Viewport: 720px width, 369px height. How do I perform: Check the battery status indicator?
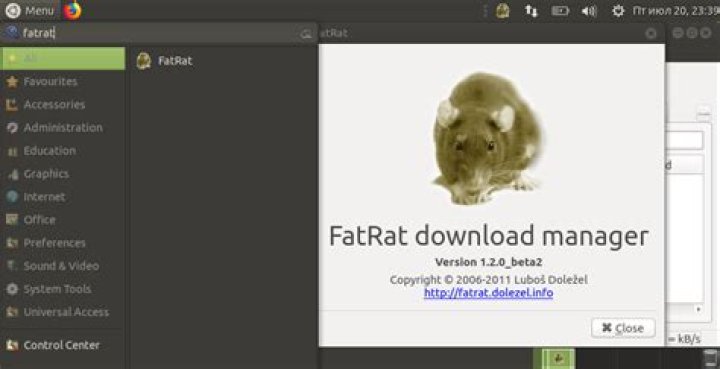point(560,10)
